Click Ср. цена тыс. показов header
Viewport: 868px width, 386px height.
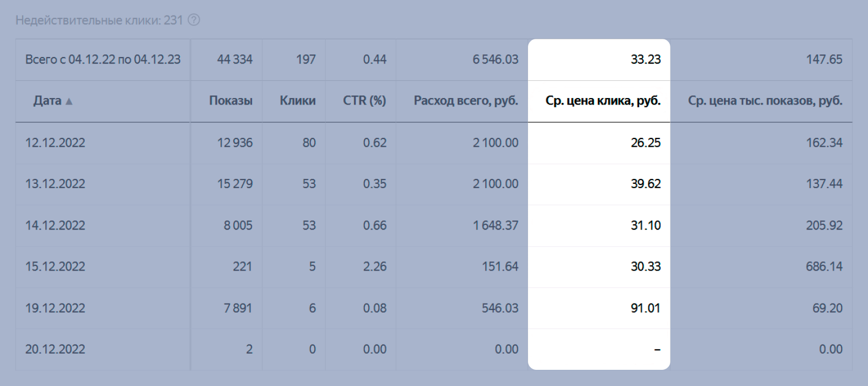[x=764, y=101]
